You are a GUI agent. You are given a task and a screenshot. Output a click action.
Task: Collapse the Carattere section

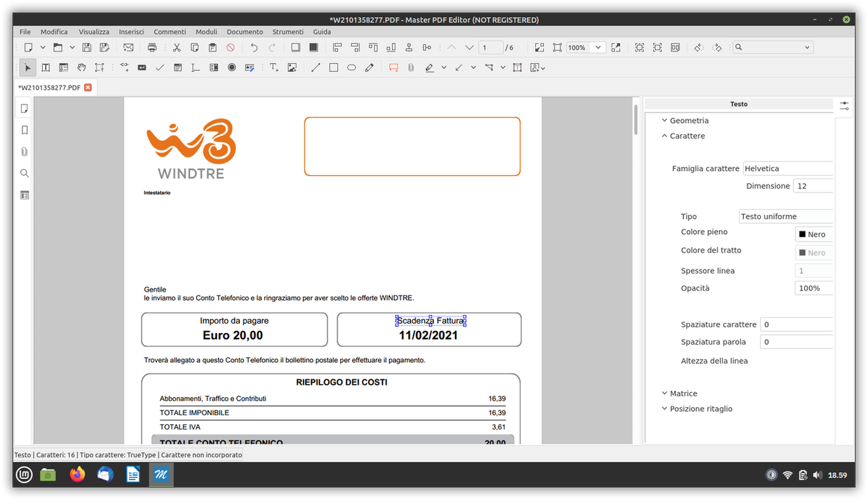(x=683, y=136)
